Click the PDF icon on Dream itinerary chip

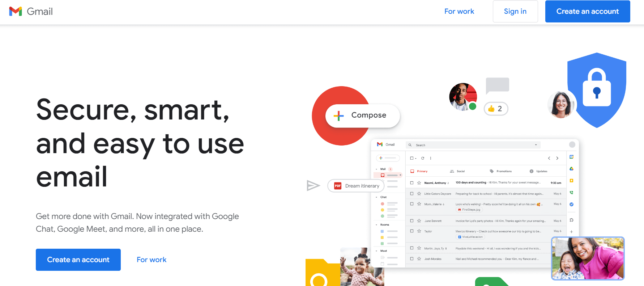[x=338, y=186]
